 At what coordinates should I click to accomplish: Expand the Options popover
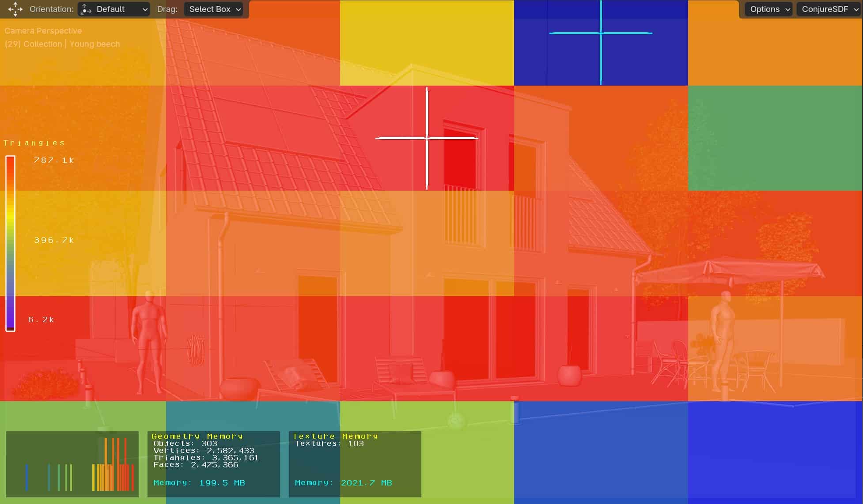pyautogui.click(x=769, y=9)
